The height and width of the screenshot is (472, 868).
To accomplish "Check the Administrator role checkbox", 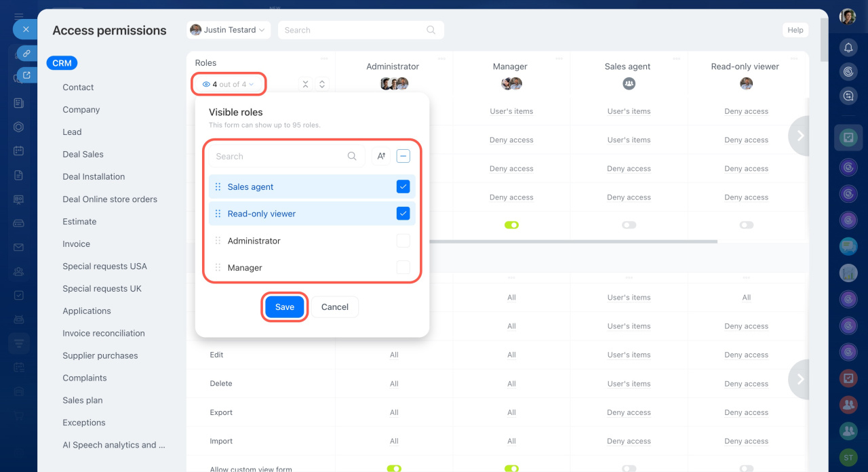I will click(403, 241).
